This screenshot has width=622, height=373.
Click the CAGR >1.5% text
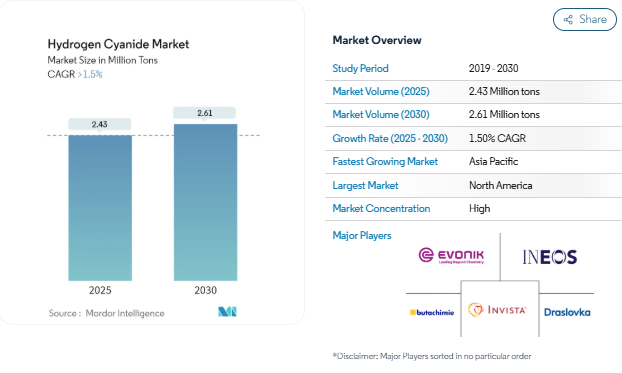coord(75,74)
